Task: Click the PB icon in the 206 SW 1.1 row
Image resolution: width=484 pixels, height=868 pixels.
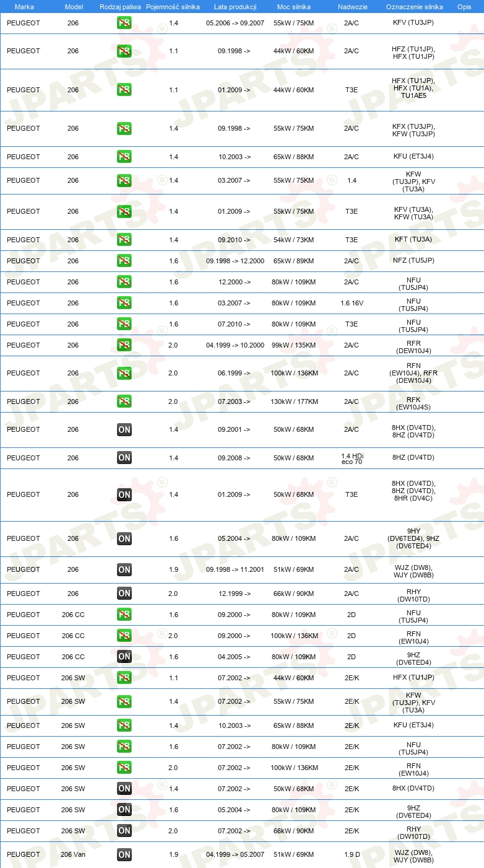Action: pos(124,678)
